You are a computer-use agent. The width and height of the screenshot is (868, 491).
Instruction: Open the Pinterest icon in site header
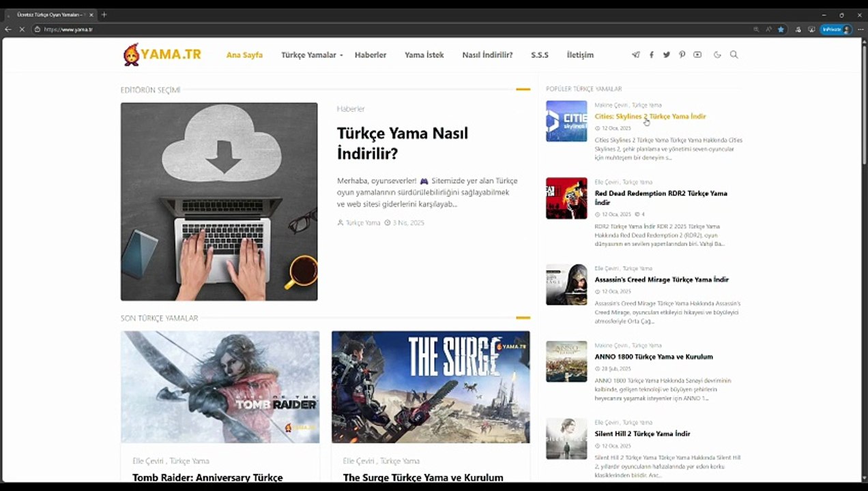[682, 55]
